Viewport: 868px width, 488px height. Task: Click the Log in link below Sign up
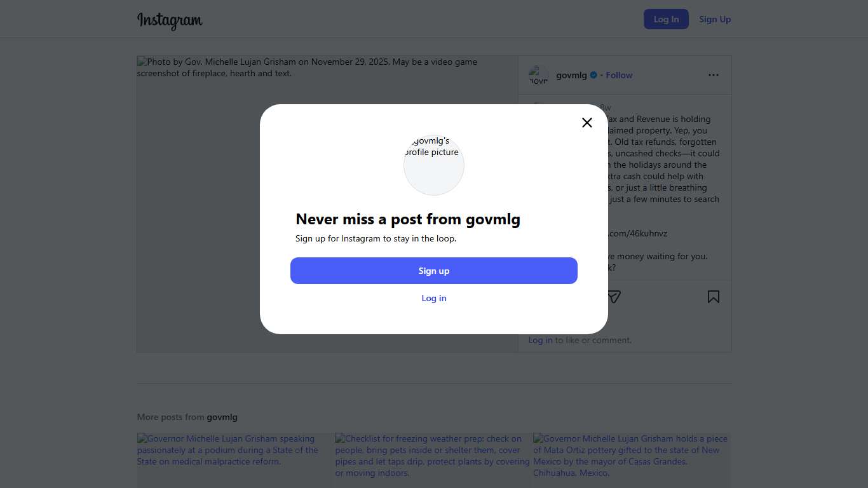(x=434, y=298)
